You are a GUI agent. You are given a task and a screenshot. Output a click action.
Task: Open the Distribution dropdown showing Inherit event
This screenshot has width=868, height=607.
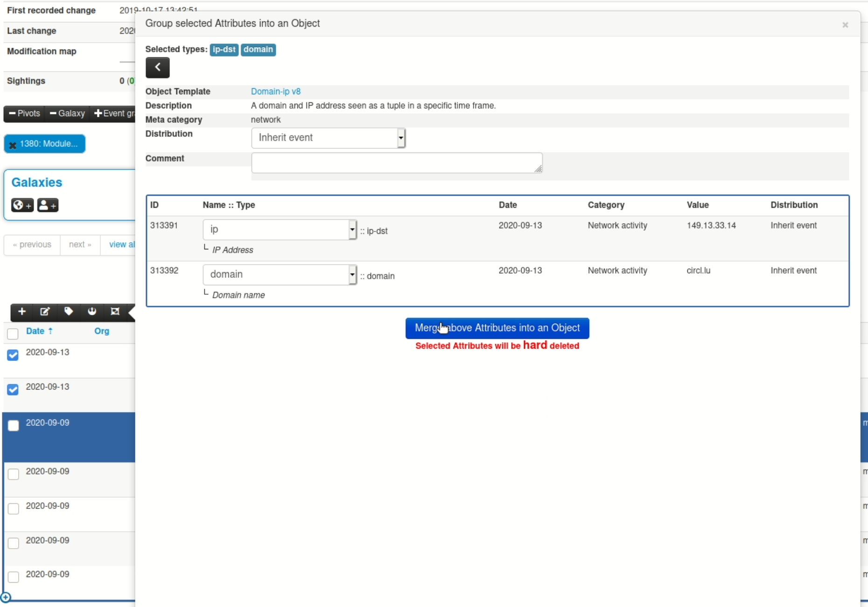pyautogui.click(x=328, y=138)
